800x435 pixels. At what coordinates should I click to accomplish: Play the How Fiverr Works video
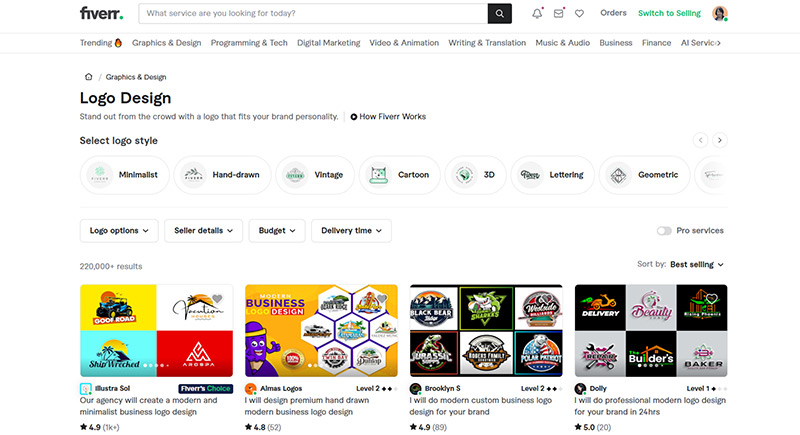388,117
